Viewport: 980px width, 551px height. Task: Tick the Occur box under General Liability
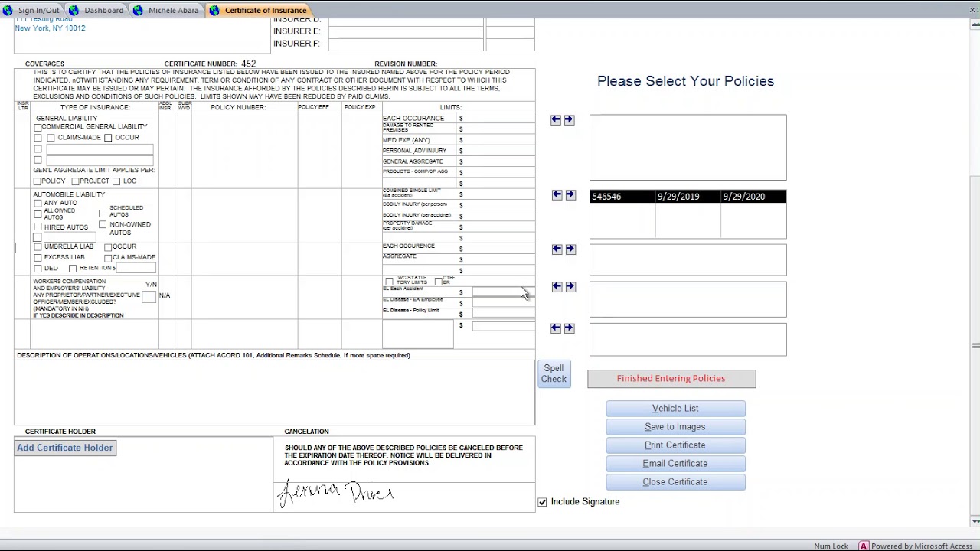108,138
